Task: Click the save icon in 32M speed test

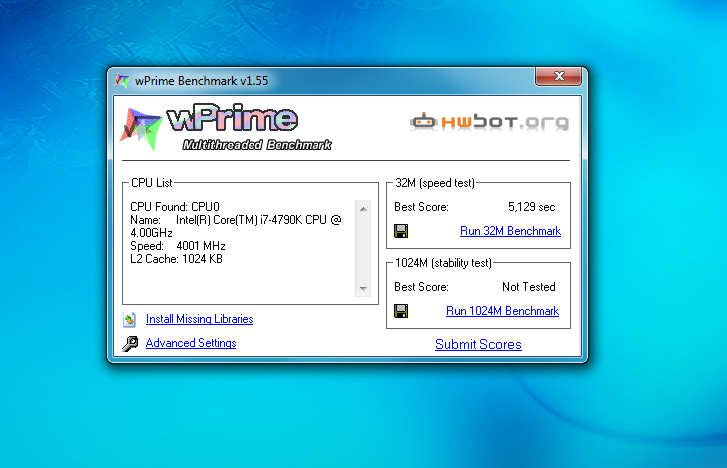Action: tap(401, 231)
